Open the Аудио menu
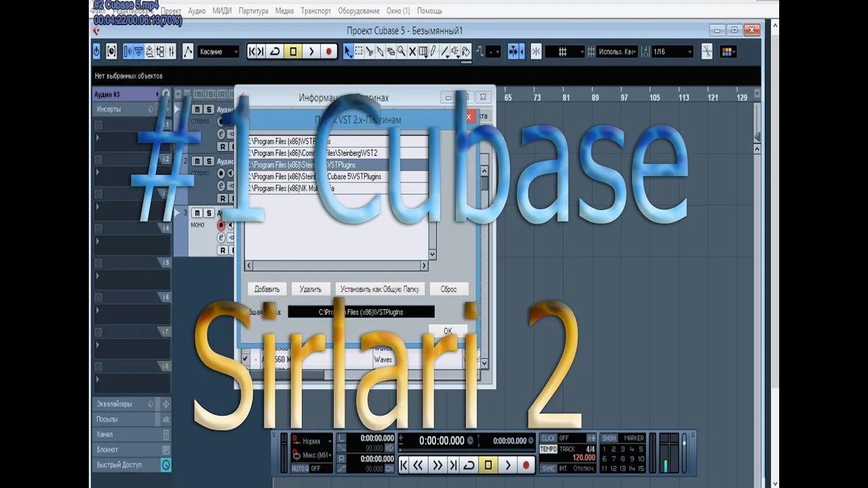868x488 pixels. coord(197,11)
